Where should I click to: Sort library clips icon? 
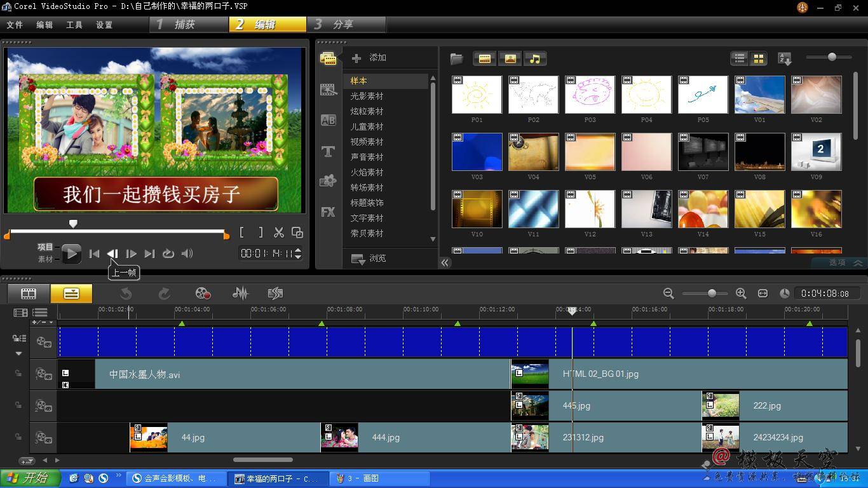(x=785, y=58)
